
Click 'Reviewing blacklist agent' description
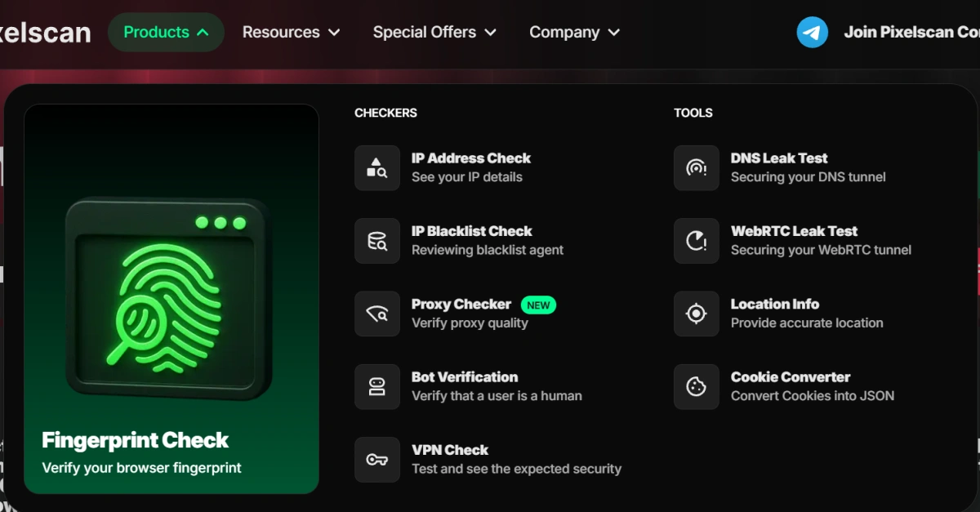tap(488, 250)
